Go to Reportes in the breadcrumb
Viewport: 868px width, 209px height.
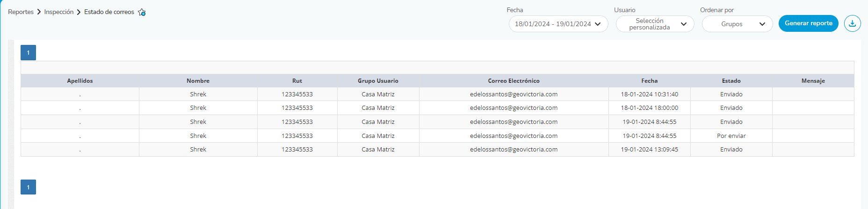point(21,12)
